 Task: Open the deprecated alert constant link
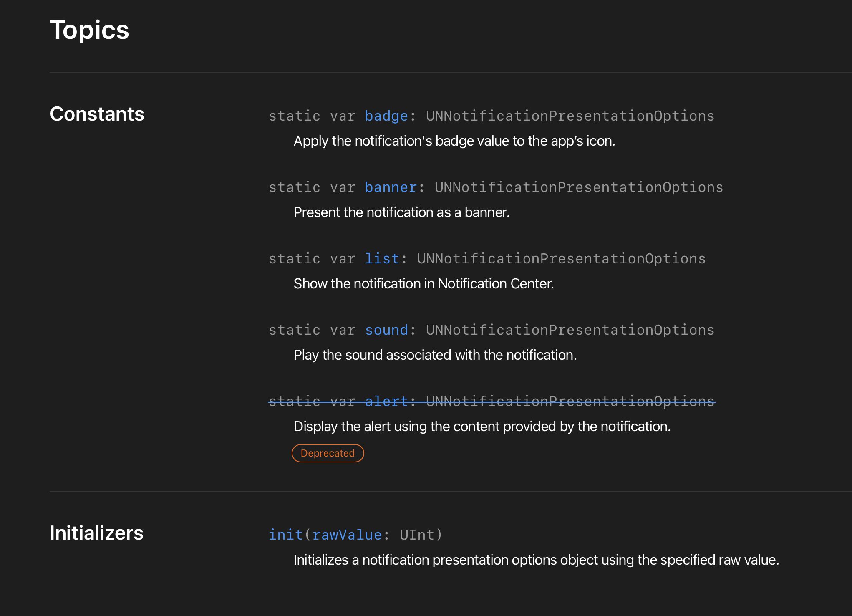click(386, 401)
